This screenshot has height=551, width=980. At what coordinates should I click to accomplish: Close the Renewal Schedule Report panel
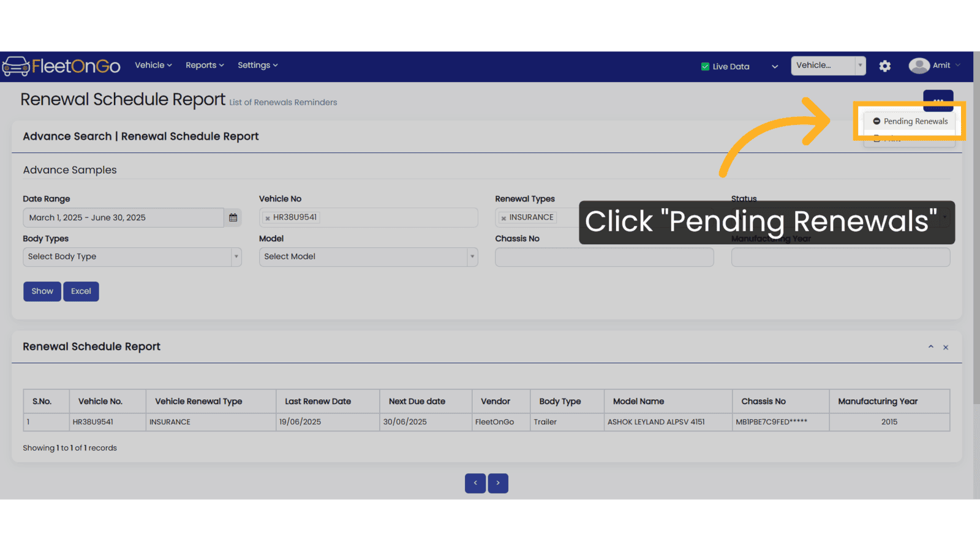pyautogui.click(x=946, y=347)
